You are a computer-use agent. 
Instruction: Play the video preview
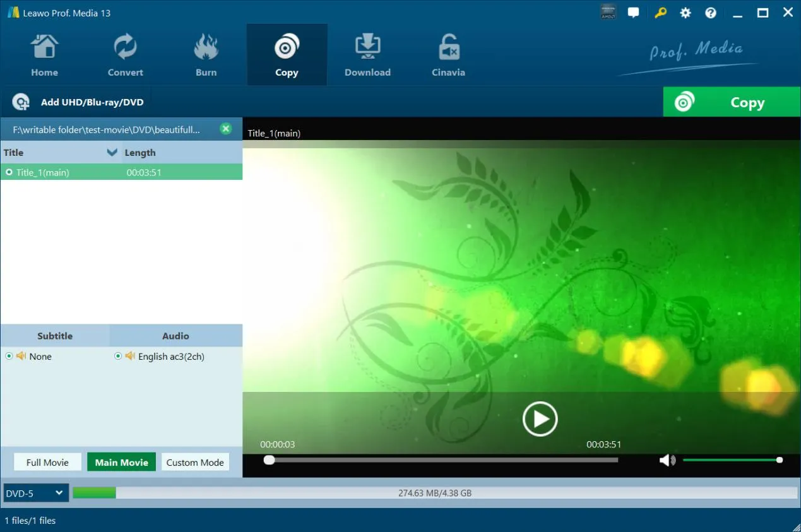(540, 418)
